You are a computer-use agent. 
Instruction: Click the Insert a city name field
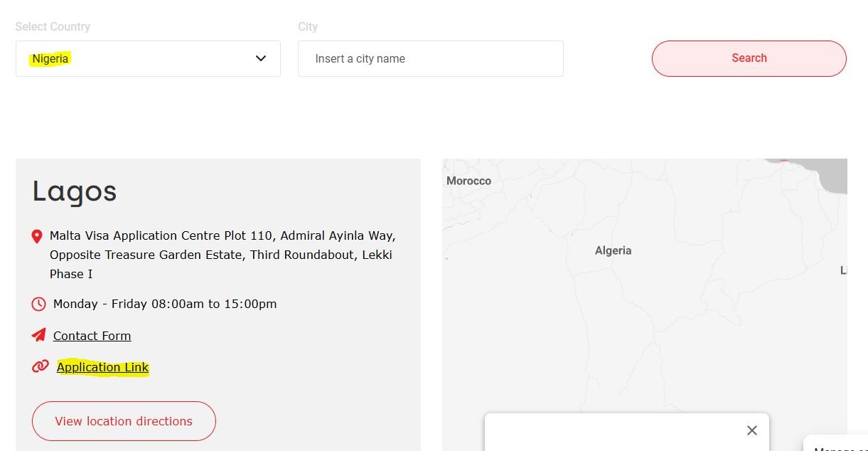tap(430, 58)
